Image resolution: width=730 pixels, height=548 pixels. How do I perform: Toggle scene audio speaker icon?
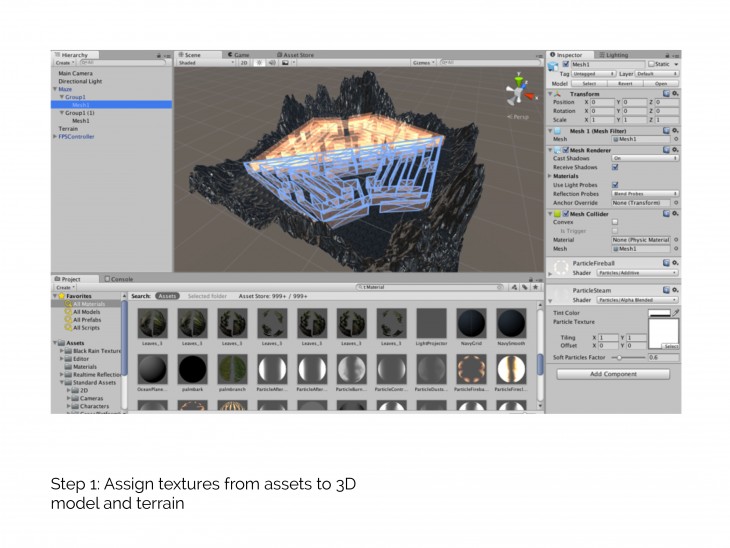271,62
